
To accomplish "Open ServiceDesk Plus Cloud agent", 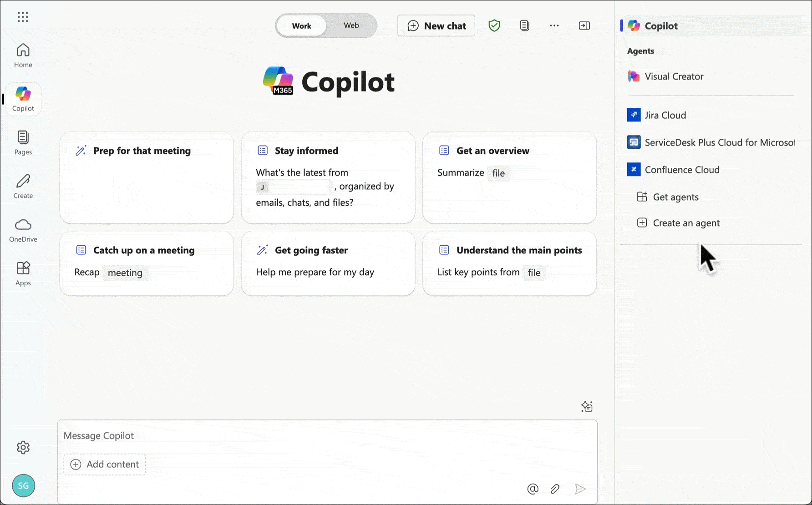I will pyautogui.click(x=711, y=142).
